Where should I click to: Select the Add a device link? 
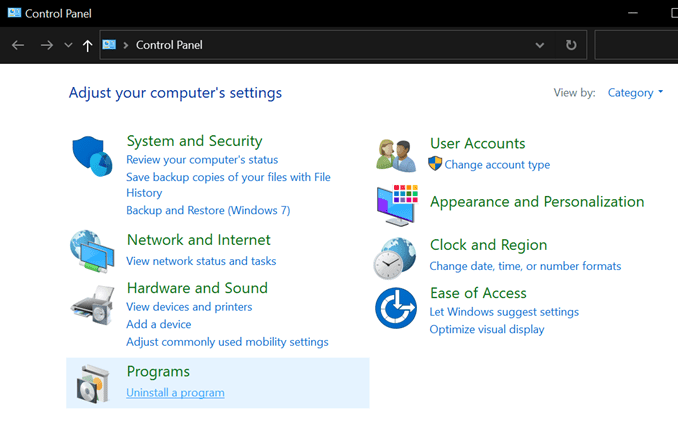[159, 324]
